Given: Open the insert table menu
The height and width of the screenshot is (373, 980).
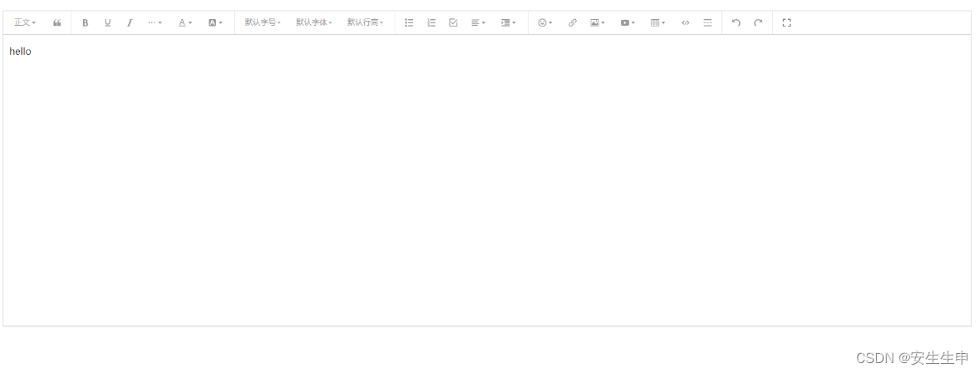Looking at the screenshot, I should 657,22.
